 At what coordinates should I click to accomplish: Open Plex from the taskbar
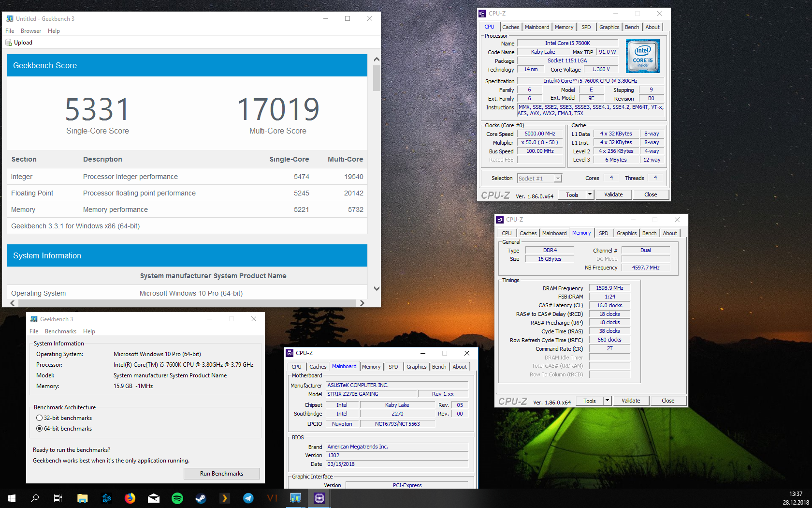tap(225, 498)
